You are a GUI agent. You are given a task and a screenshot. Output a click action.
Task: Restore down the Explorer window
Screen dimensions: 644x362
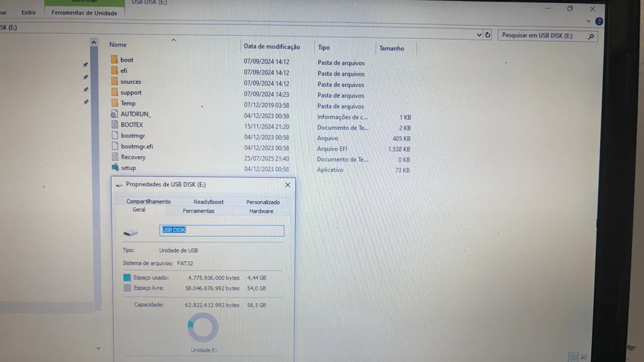(x=570, y=9)
